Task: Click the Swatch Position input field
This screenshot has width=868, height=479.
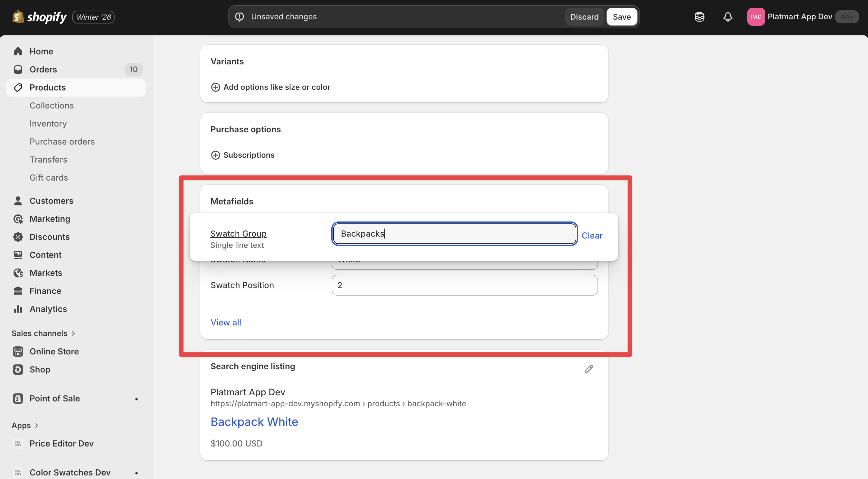Action: pyautogui.click(x=464, y=285)
